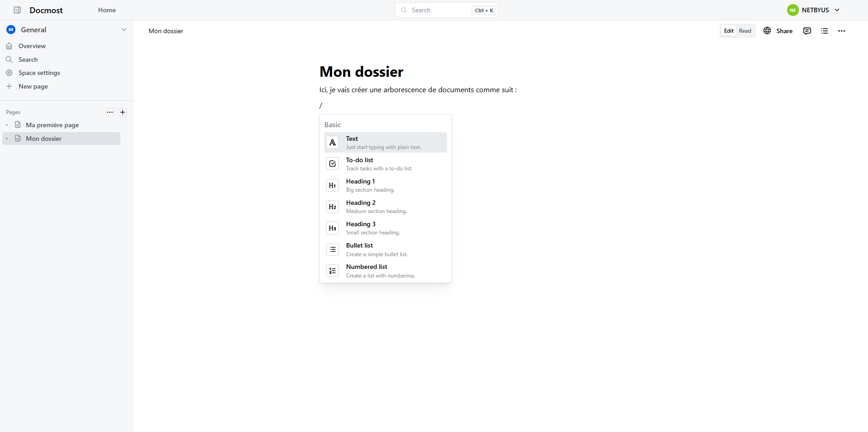Open the comments panel icon
868x432 pixels.
(x=807, y=31)
